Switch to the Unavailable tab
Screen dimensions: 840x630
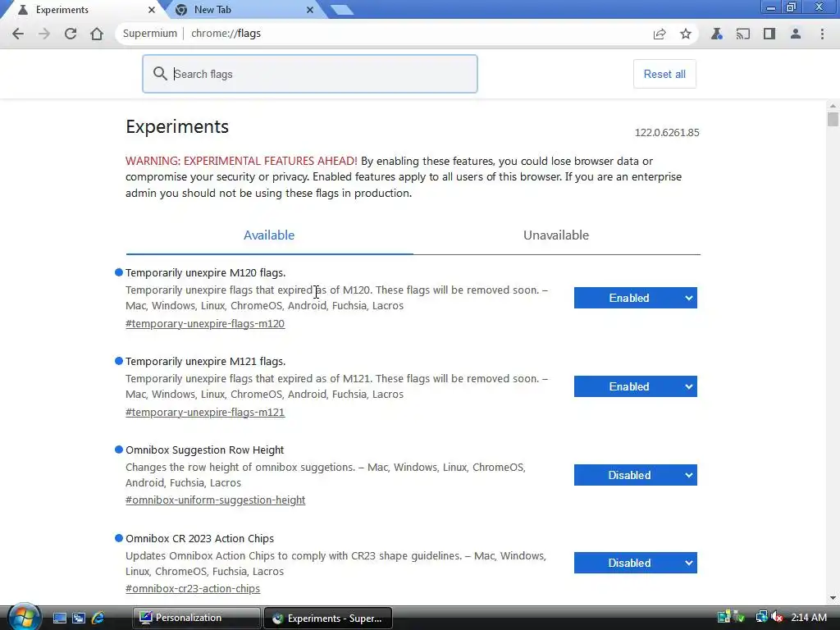[x=556, y=235]
